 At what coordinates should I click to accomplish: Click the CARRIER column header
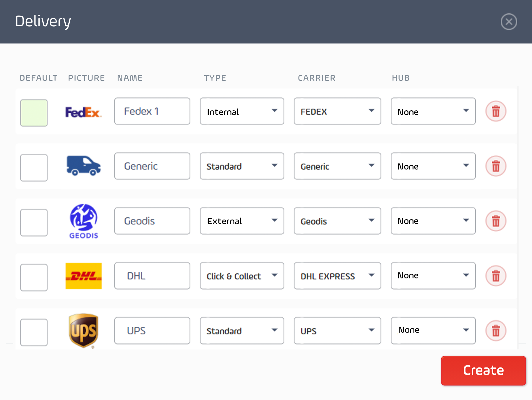(317, 78)
